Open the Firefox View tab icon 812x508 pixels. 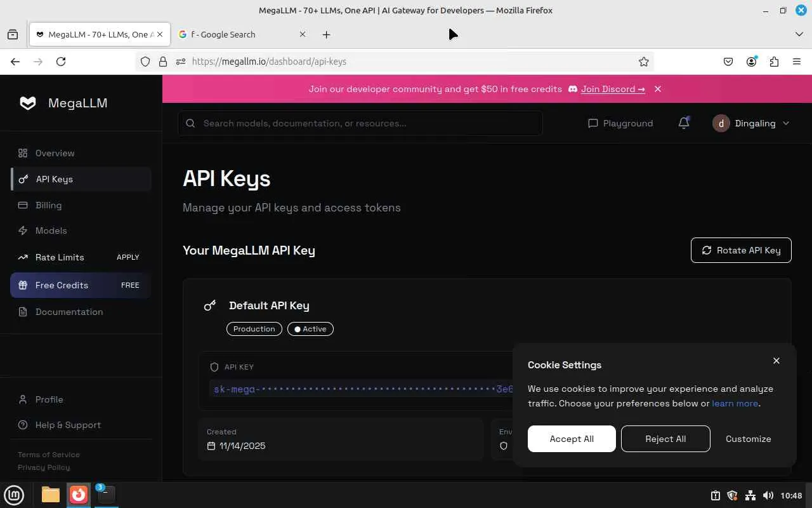coord(13,34)
